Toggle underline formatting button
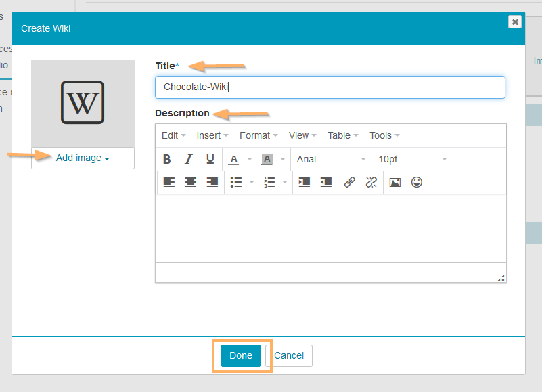 [x=210, y=159]
